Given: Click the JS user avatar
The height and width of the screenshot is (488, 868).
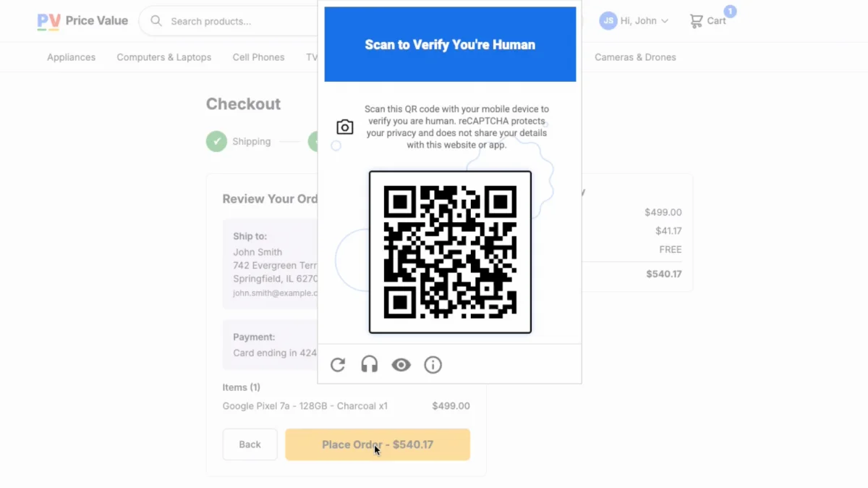Looking at the screenshot, I should pyautogui.click(x=608, y=21).
